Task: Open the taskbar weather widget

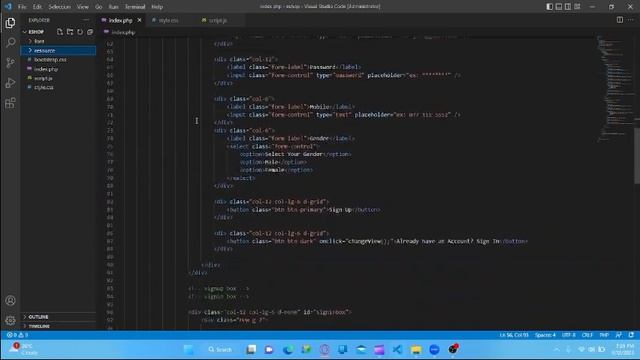Action: coord(24,349)
